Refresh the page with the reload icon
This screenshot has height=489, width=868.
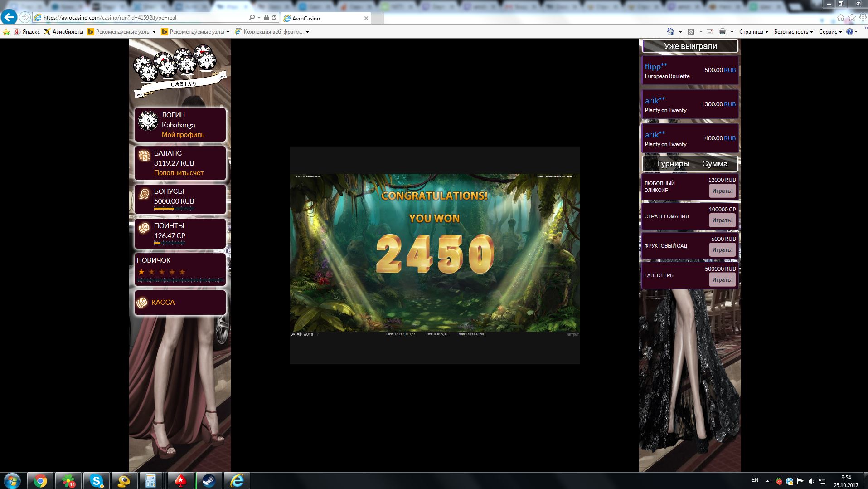(x=274, y=18)
